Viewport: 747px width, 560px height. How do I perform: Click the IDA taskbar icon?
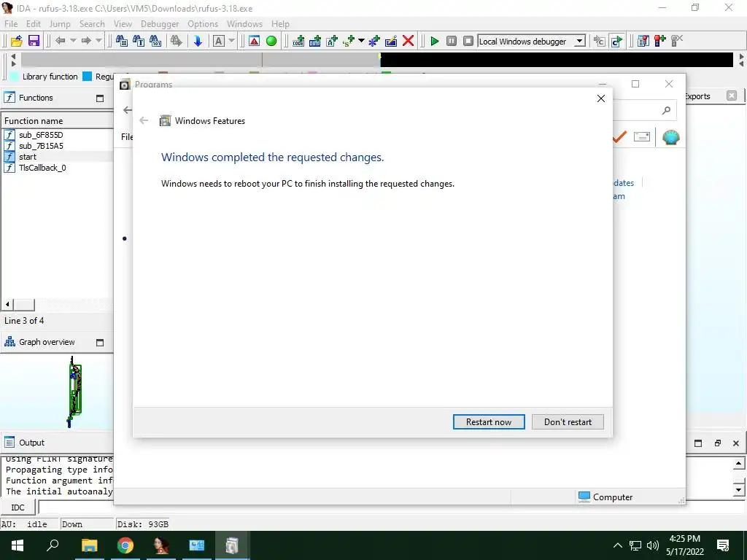(x=161, y=545)
